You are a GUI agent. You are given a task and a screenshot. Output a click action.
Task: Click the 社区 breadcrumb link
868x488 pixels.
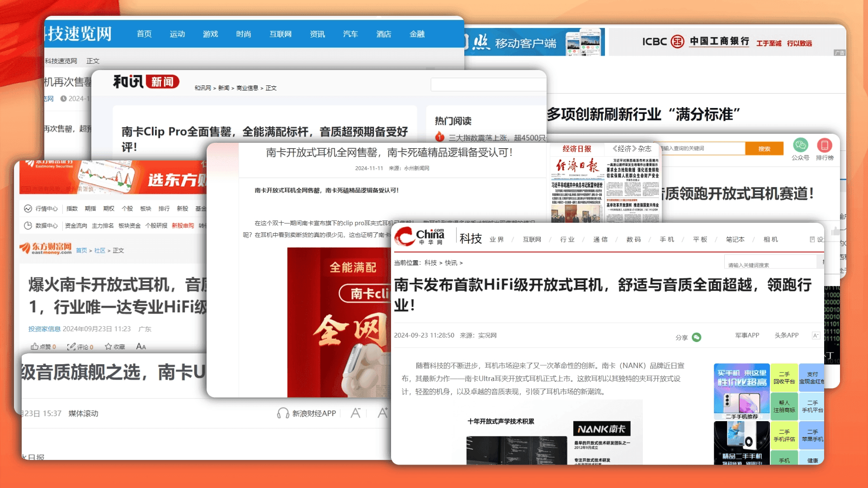(x=100, y=250)
